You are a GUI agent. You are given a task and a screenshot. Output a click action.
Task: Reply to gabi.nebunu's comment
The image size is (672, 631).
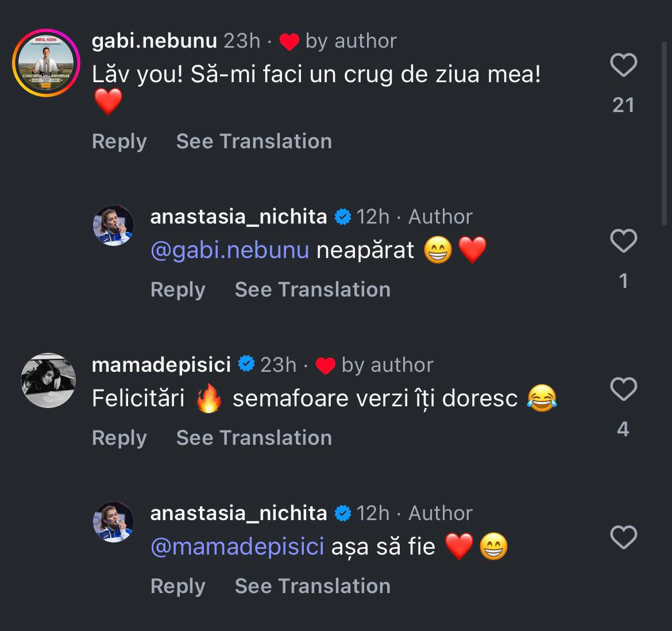point(119,141)
